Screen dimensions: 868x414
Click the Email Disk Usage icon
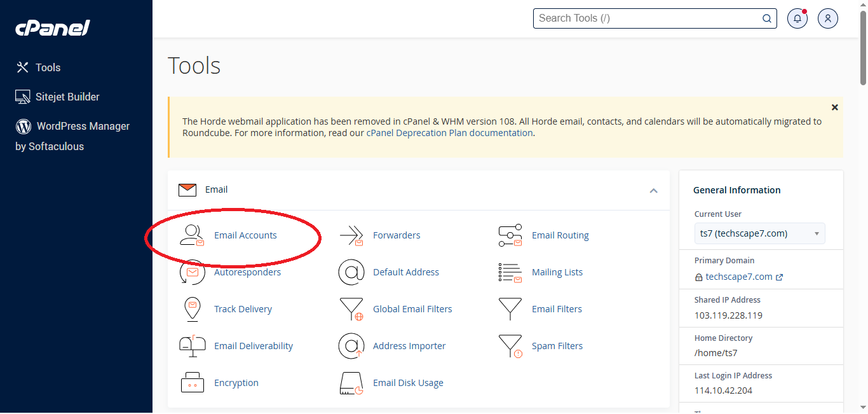coord(351,383)
